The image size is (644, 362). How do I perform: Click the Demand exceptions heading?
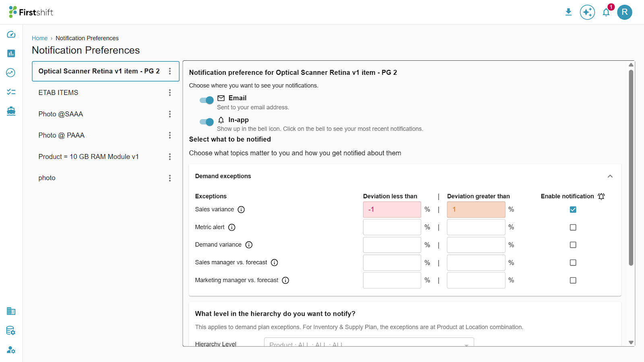(x=223, y=176)
